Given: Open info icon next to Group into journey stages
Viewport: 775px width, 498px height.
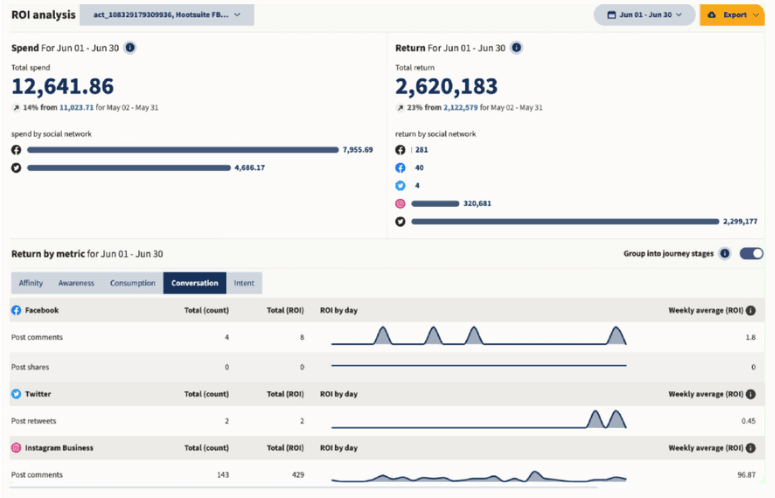Looking at the screenshot, I should [725, 254].
